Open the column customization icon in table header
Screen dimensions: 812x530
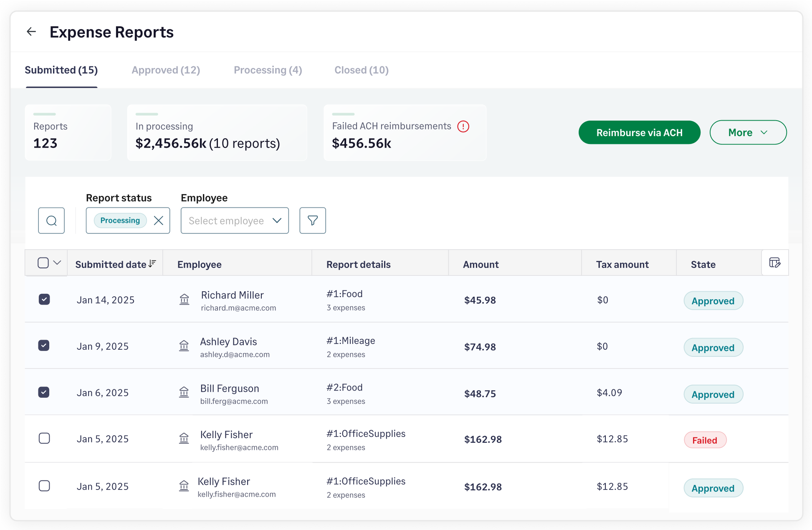tap(775, 262)
